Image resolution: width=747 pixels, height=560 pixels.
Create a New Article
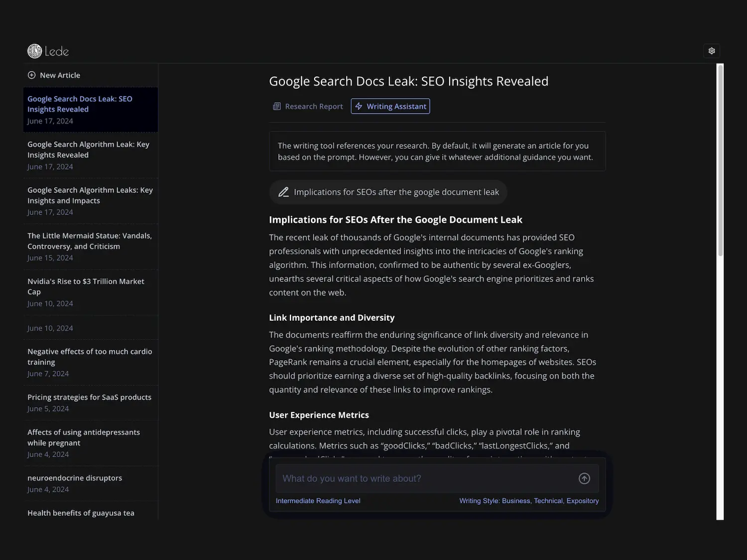tap(54, 75)
